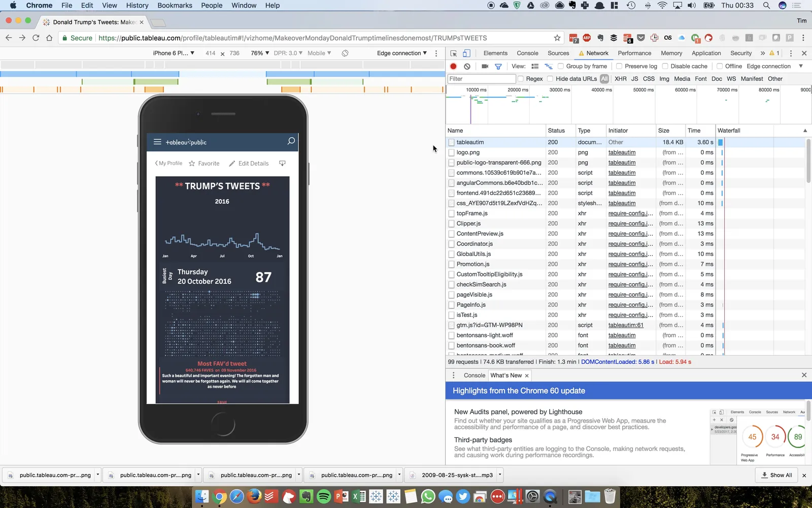
Task: Open device toolbar more options menu
Action: (436, 53)
